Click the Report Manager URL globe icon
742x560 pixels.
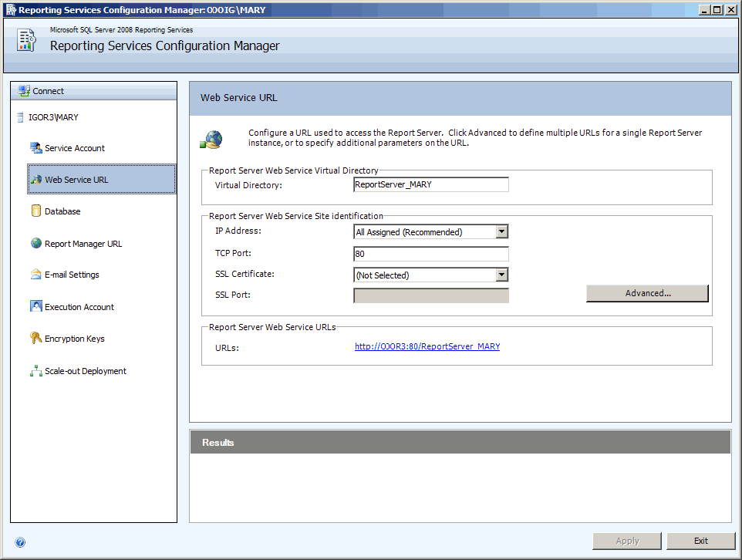coord(36,243)
